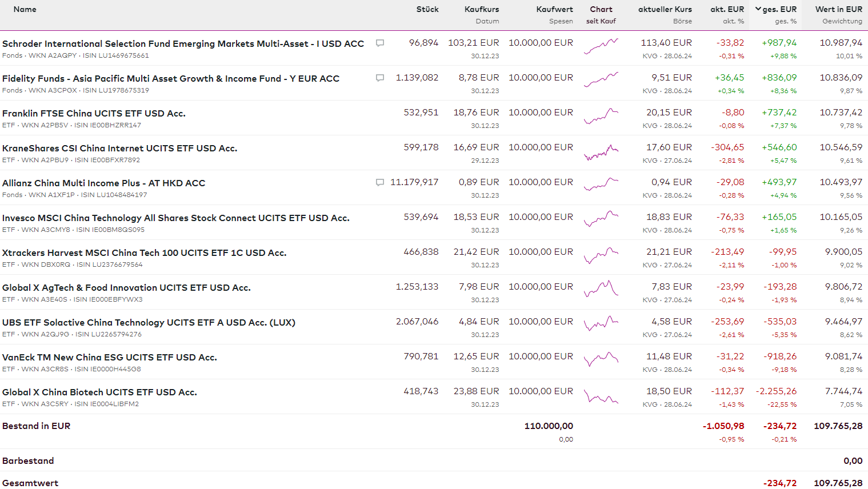Image resolution: width=868 pixels, height=489 pixels.
Task: Select the Fidelity total gain +836,09
Action: [x=779, y=78]
